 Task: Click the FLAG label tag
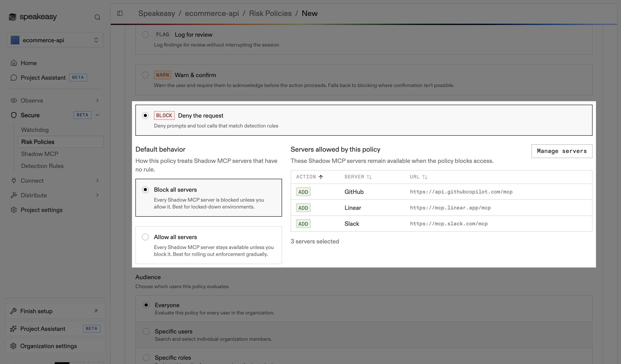[x=162, y=34]
